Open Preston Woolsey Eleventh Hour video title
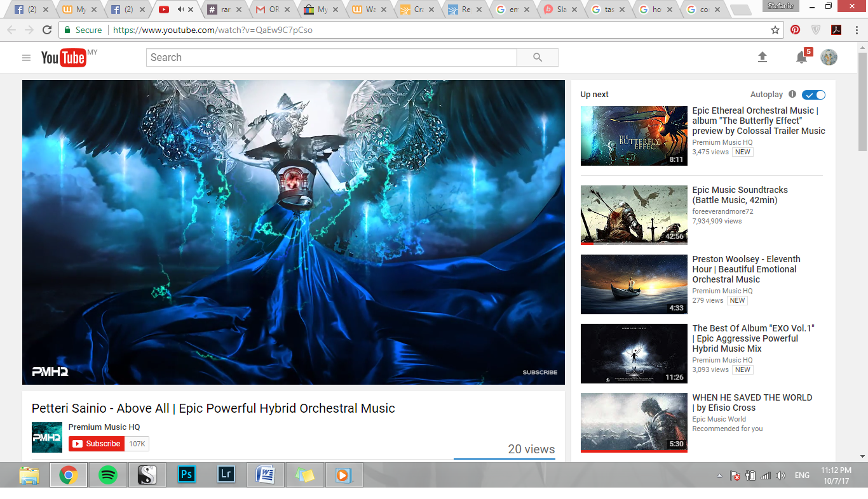The image size is (868, 499). [x=746, y=269]
